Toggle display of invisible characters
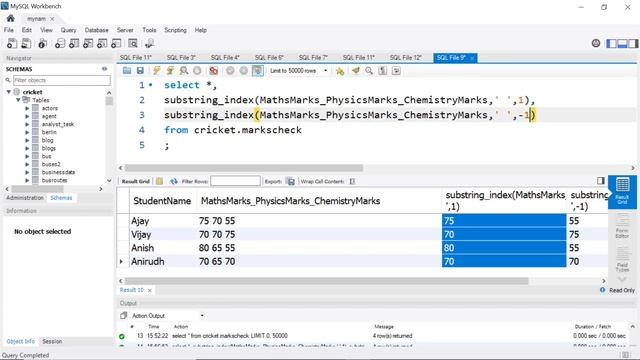The height and width of the screenshot is (360, 640). (382, 71)
